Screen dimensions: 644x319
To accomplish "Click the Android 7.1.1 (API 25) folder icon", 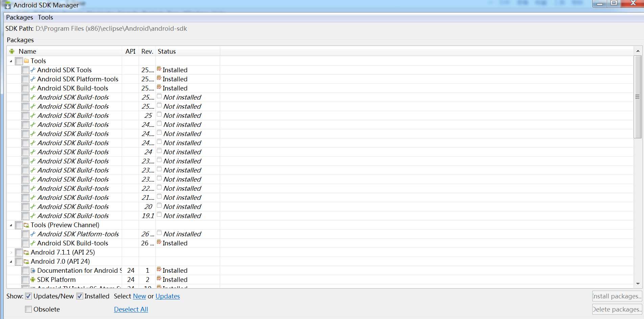I will (26, 252).
